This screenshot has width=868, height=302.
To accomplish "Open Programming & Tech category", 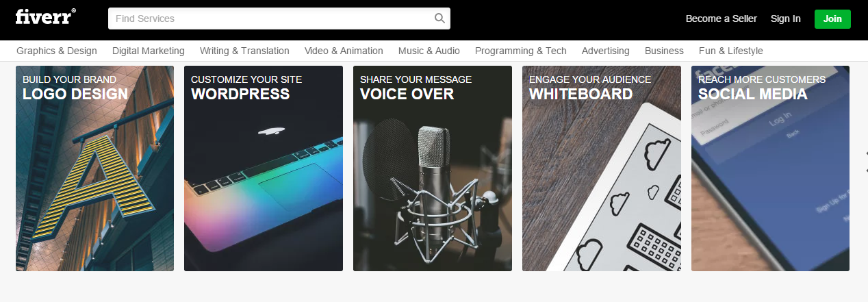I will (x=521, y=51).
